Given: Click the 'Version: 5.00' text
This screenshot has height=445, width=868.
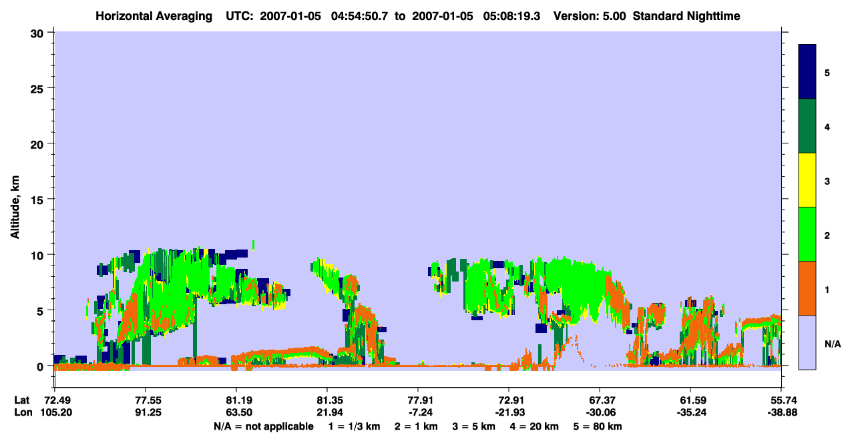Looking at the screenshot, I should (590, 16).
